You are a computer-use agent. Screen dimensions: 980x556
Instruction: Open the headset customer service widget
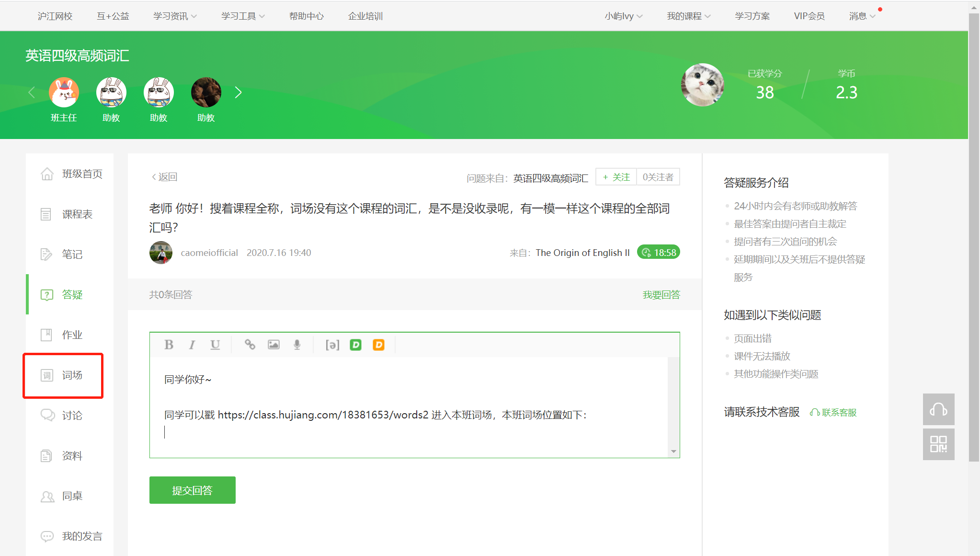(938, 409)
